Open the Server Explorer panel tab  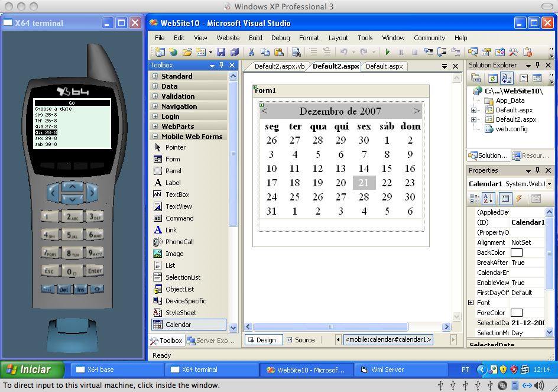(x=211, y=341)
